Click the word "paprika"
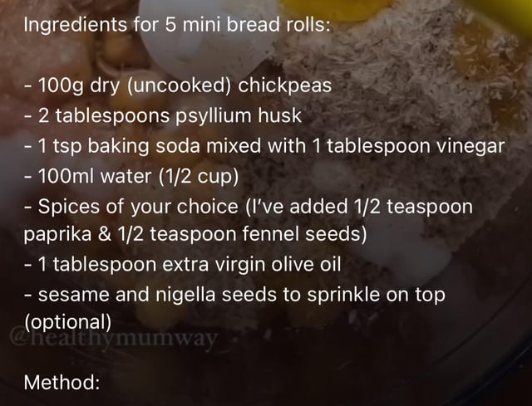Screen dimensions: 532x406 coord(52,234)
